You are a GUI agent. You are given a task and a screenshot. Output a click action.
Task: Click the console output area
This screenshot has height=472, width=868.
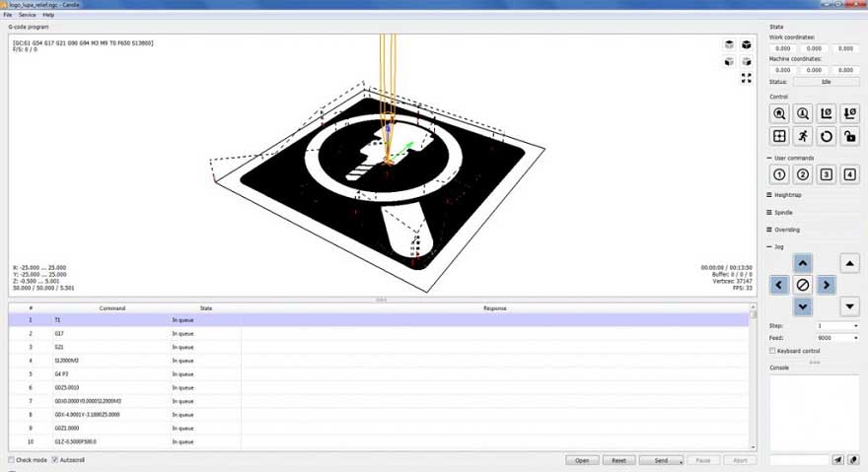[815, 412]
